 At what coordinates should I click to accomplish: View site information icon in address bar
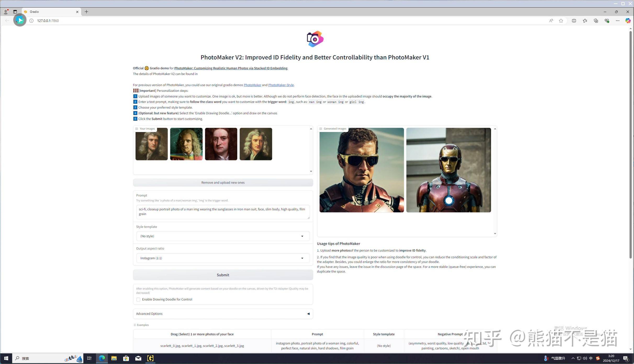(x=31, y=21)
